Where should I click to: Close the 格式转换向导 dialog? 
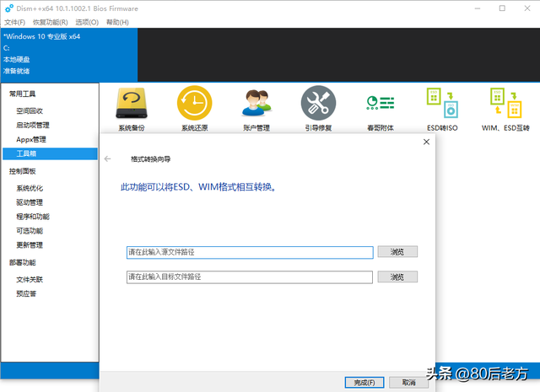click(426, 142)
